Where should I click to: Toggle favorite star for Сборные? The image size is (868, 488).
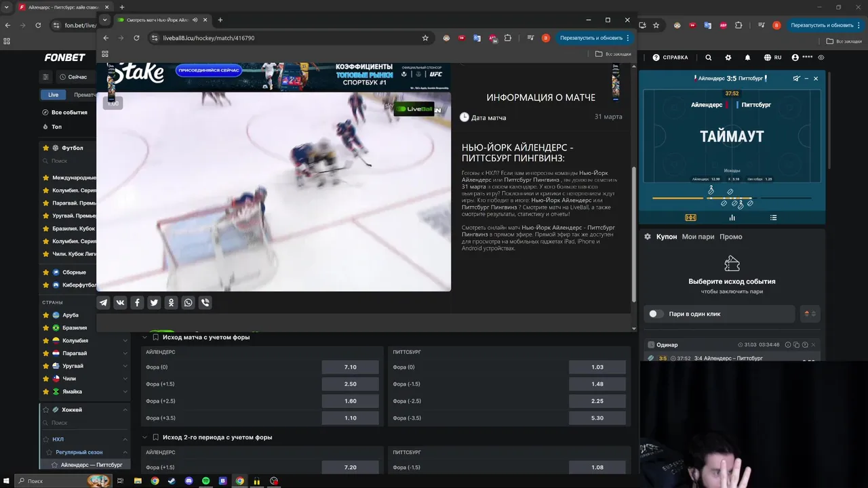46,272
